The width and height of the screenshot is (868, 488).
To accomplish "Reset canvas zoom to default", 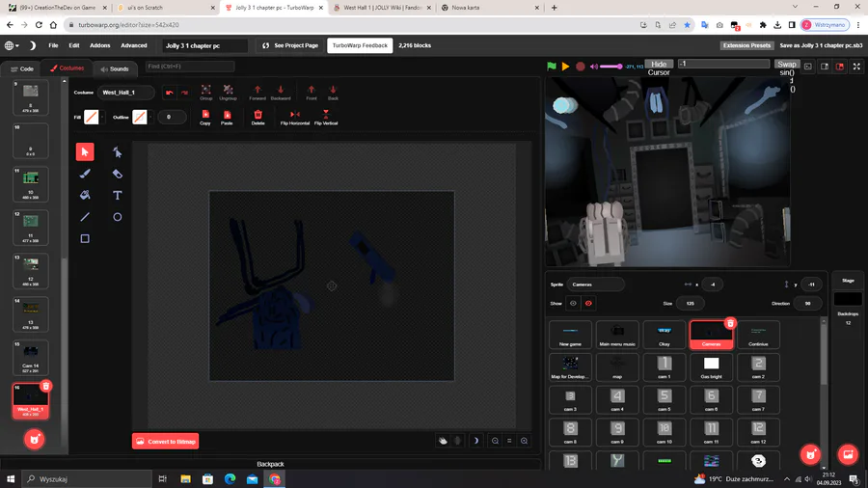I will pos(509,441).
